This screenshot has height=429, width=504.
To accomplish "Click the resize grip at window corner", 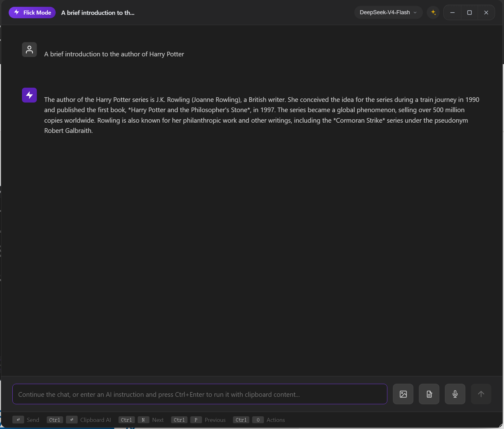I will pos(501,426).
